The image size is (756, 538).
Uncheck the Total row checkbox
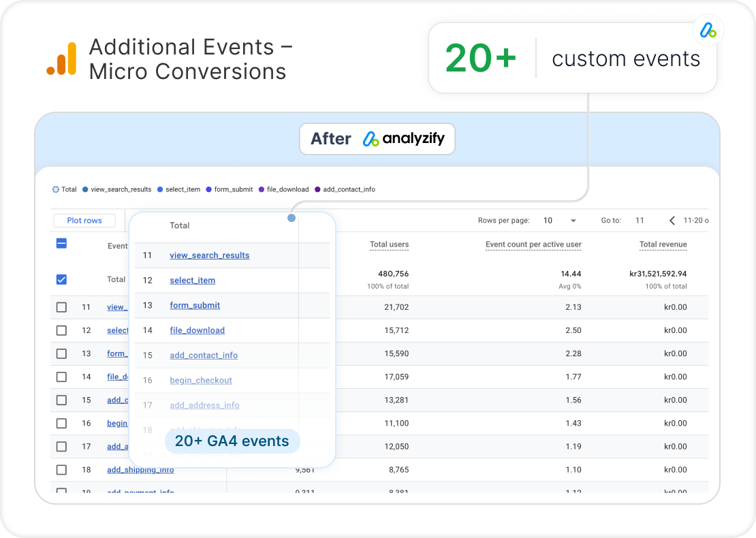coord(61,279)
